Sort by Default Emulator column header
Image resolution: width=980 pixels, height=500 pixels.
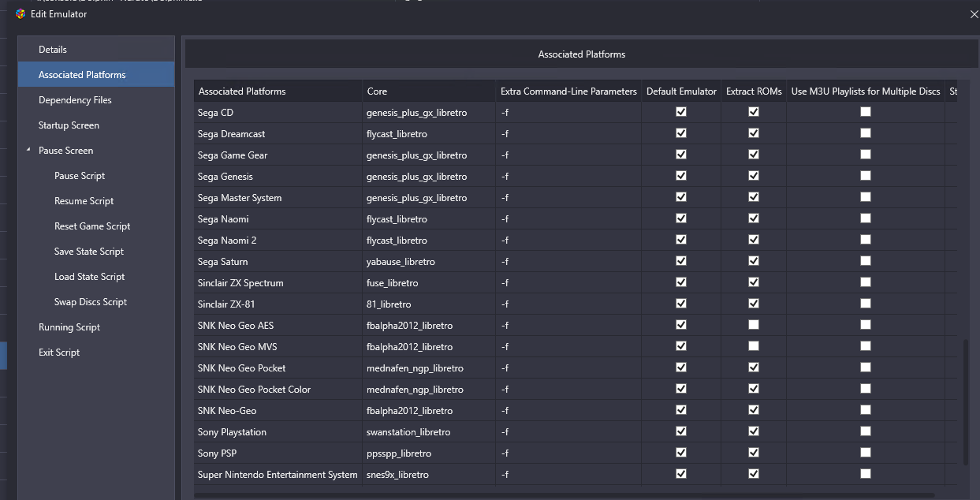coord(681,91)
